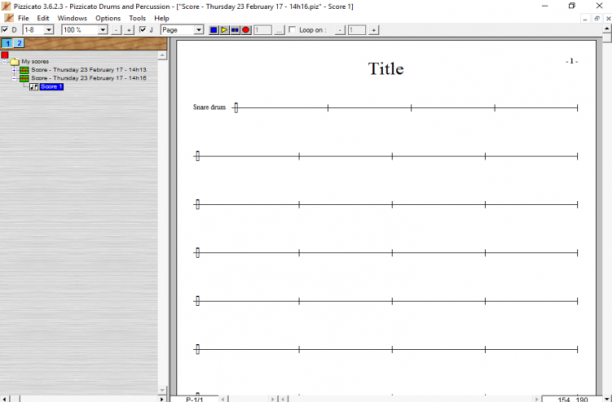Screen dimensions: 612x402
Task: Click the green icon of the 14h16 score document
Action: [24, 78]
